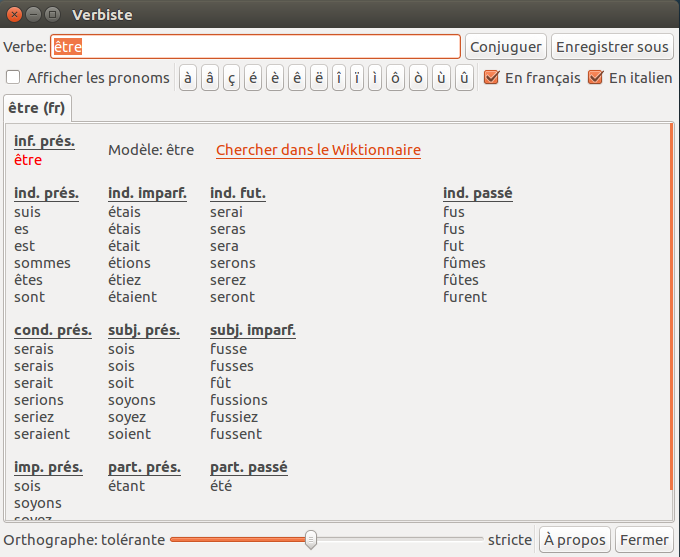Click the Fermer button
Image resolution: width=680 pixels, height=557 pixels.
644,540
